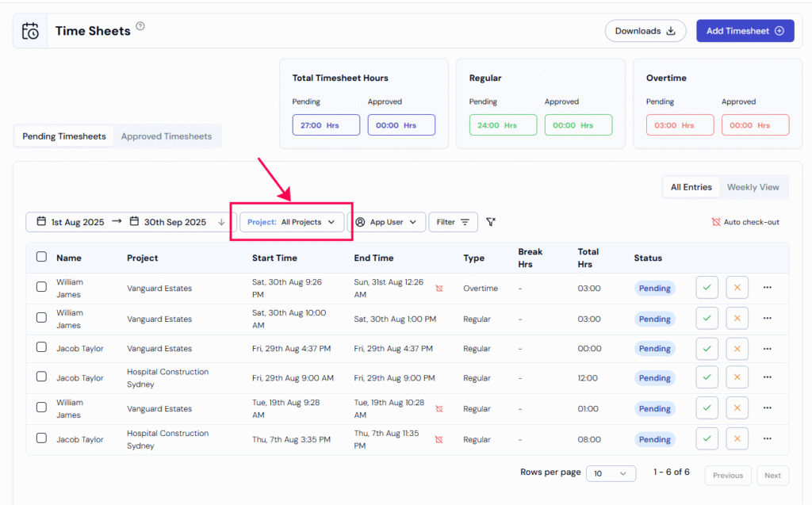
Task: Approve William James overtime entry with checkmark
Action: pyautogui.click(x=707, y=287)
